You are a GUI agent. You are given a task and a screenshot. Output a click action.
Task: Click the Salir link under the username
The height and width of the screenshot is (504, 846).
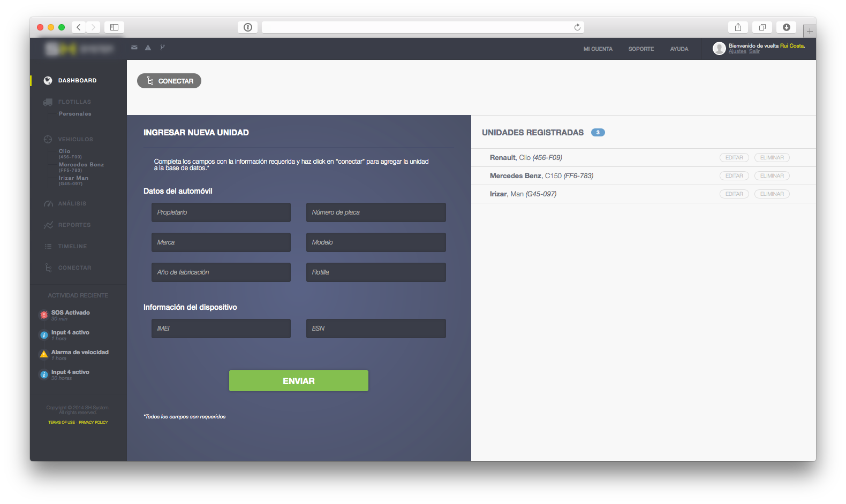point(754,52)
